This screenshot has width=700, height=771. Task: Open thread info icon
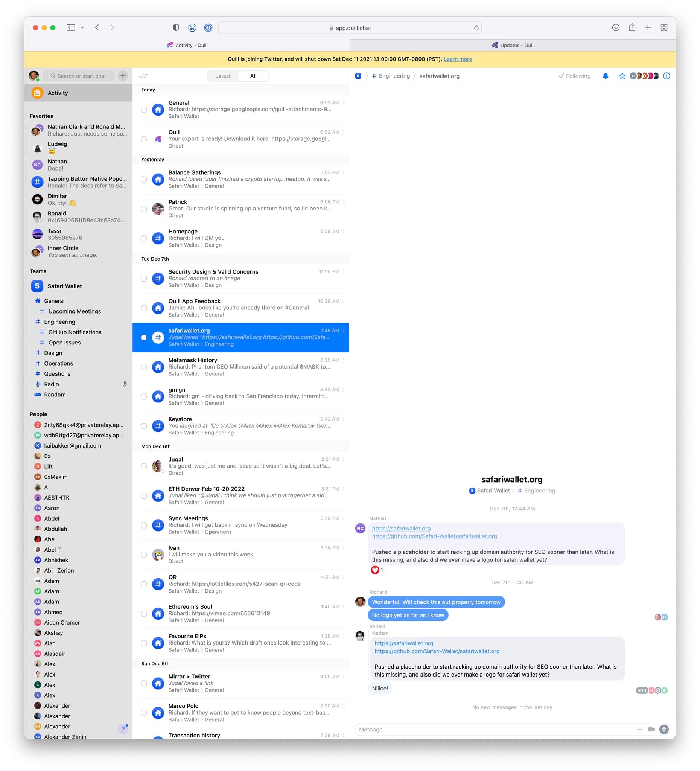(x=667, y=76)
